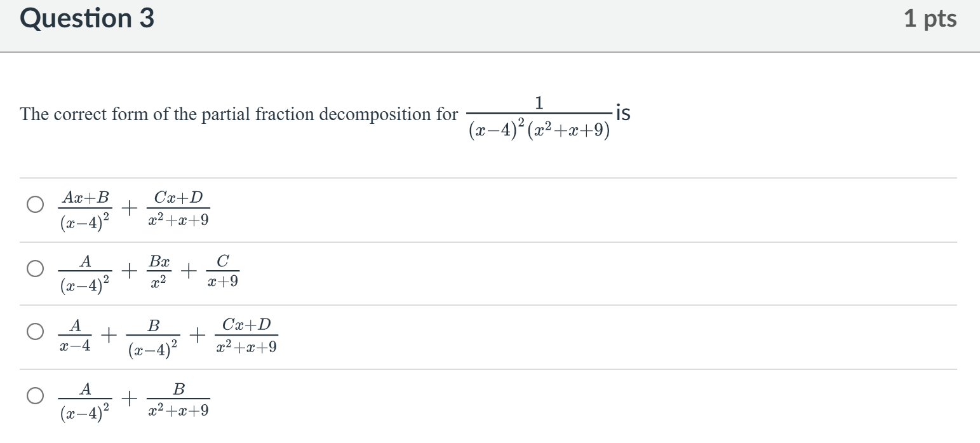
Task: Click the word 'is' after the fraction
Action: coord(623,112)
